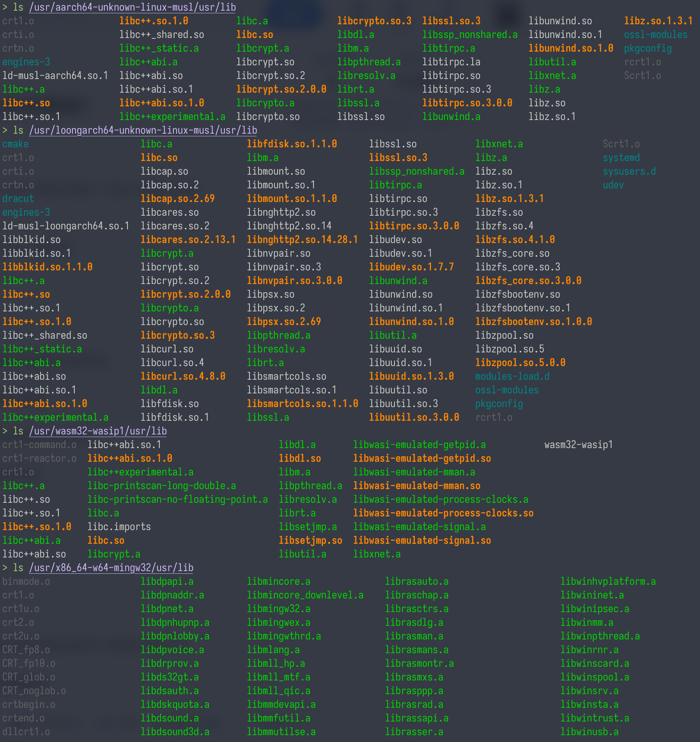Open the /usr/aarch64-unknown-linux-musl/usr/lib path link
This screenshot has width=700, height=742.
pos(132,7)
